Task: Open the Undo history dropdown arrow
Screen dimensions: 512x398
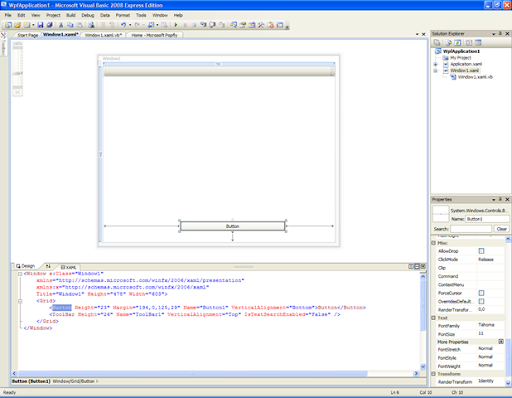Action: coord(130,25)
